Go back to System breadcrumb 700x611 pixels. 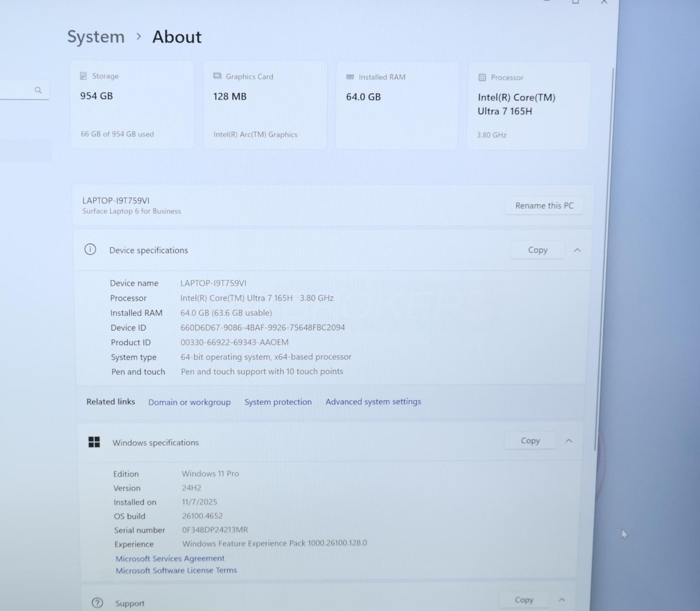[x=96, y=37]
